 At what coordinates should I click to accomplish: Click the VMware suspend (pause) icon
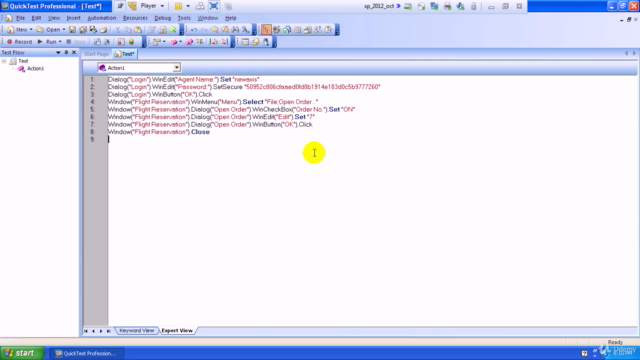[x=178, y=6]
